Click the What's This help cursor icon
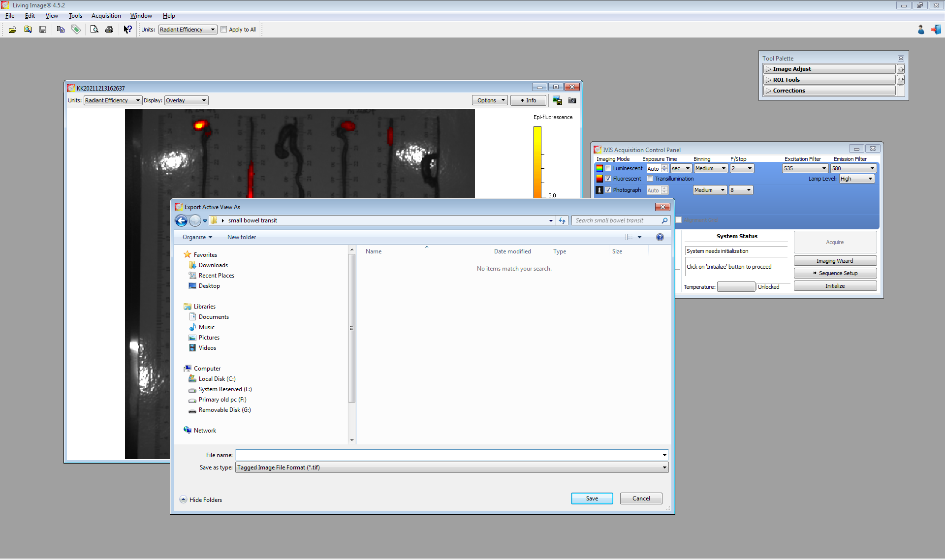 127,30
